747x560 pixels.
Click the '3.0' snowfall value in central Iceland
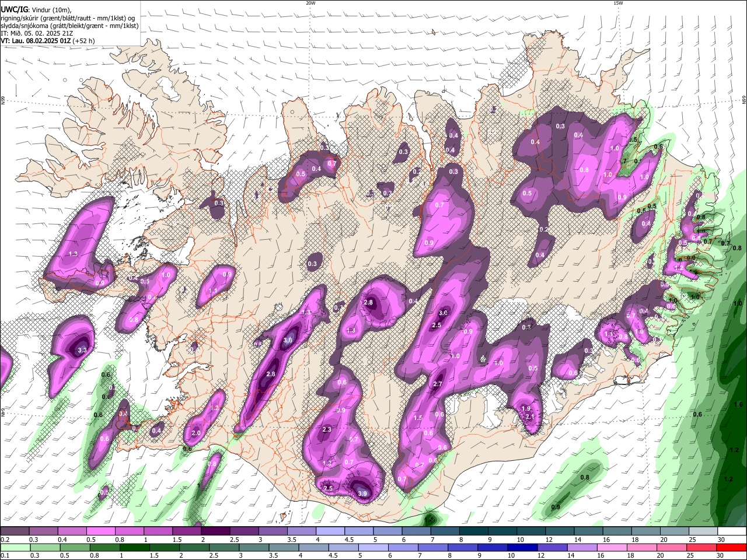tap(443, 313)
